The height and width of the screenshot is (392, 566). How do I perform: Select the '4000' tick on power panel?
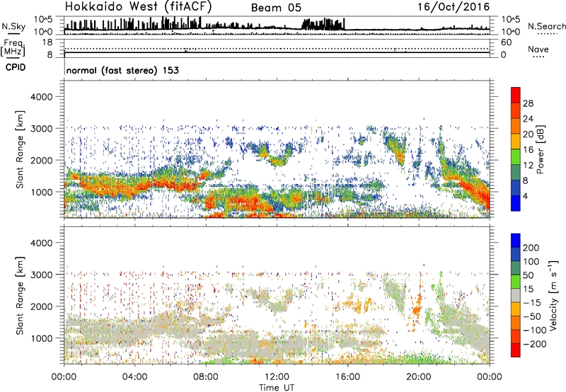click(42, 97)
